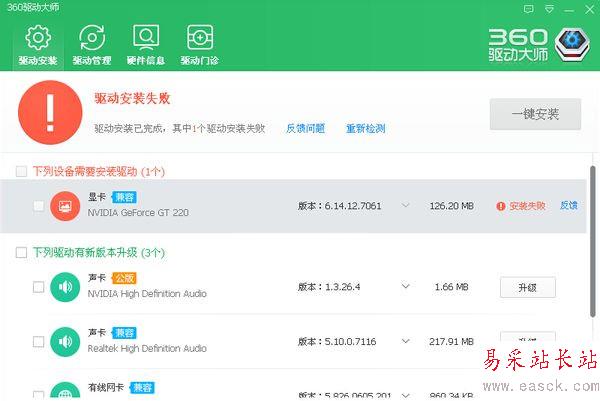Click 升级 button for NVIDIA audio
600x401 pixels.
click(528, 287)
